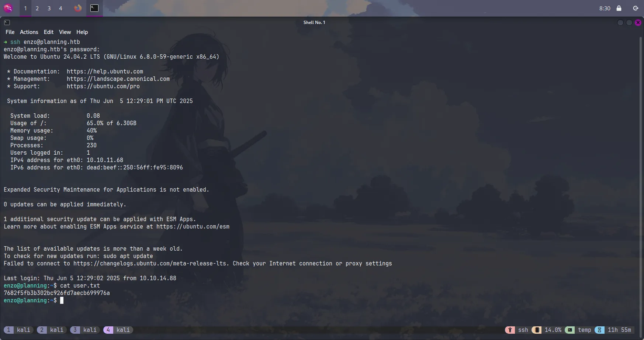Viewport: 644px width, 340px height.
Task: Open the View menu
Action: point(65,32)
